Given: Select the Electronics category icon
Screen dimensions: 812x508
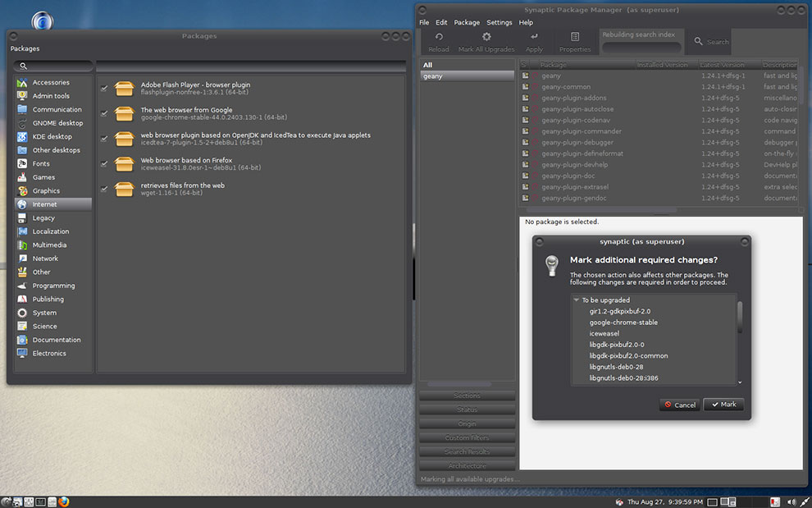Looking at the screenshot, I should [x=22, y=353].
